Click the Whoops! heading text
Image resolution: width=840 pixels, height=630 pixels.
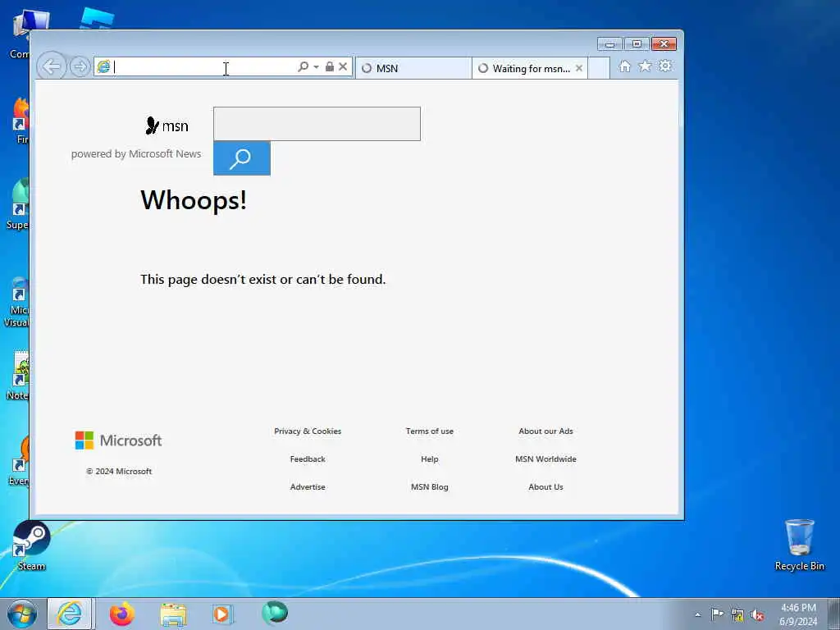pos(194,200)
